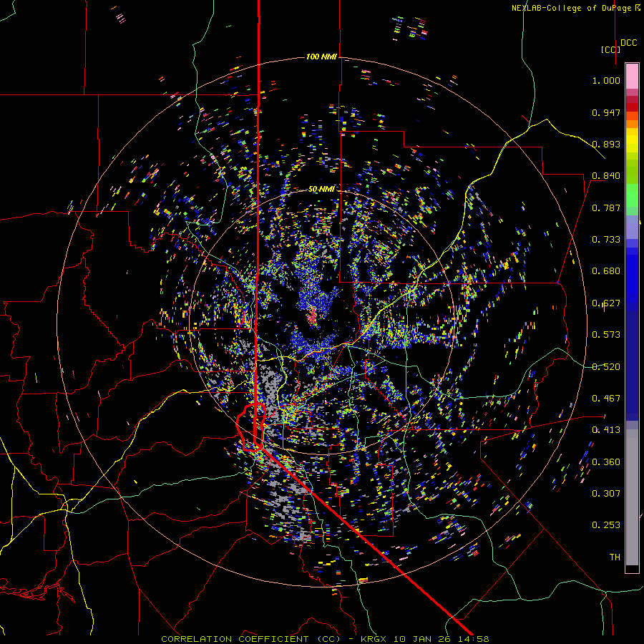Select the 0.627 scale value
The image size is (644, 644).
pos(606,303)
